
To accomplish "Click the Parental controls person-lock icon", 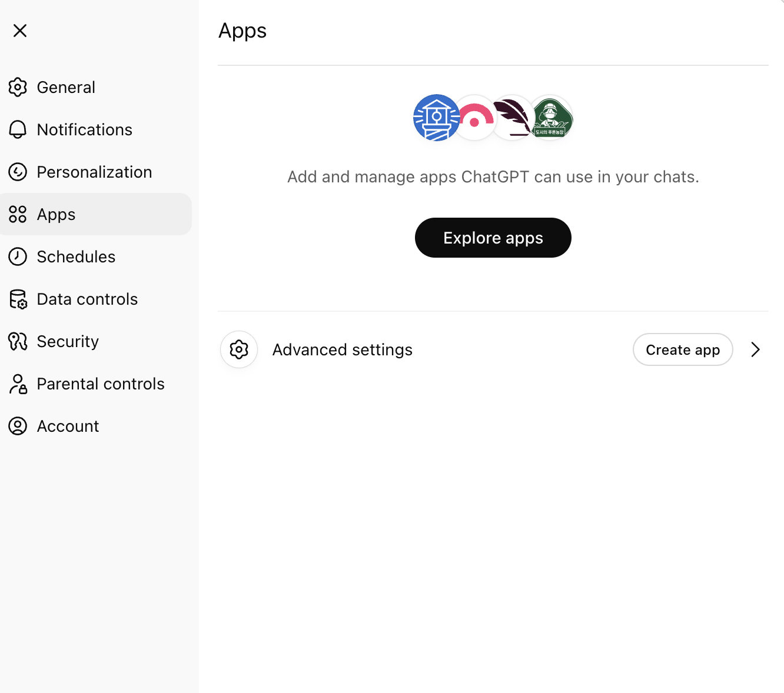I will (18, 384).
